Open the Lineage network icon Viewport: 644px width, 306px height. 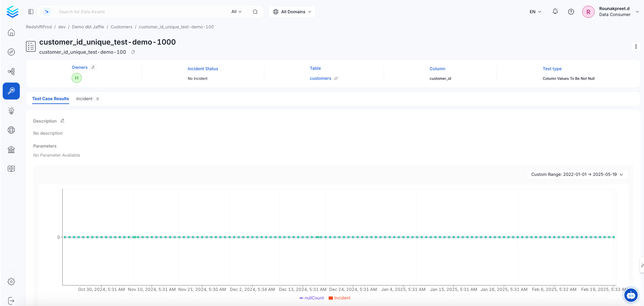[x=11, y=71]
